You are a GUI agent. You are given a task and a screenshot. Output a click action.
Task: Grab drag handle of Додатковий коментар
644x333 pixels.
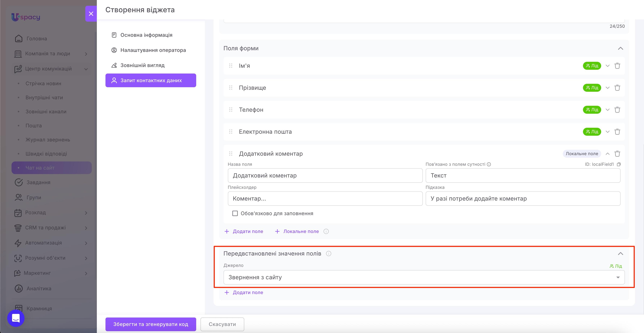click(231, 154)
